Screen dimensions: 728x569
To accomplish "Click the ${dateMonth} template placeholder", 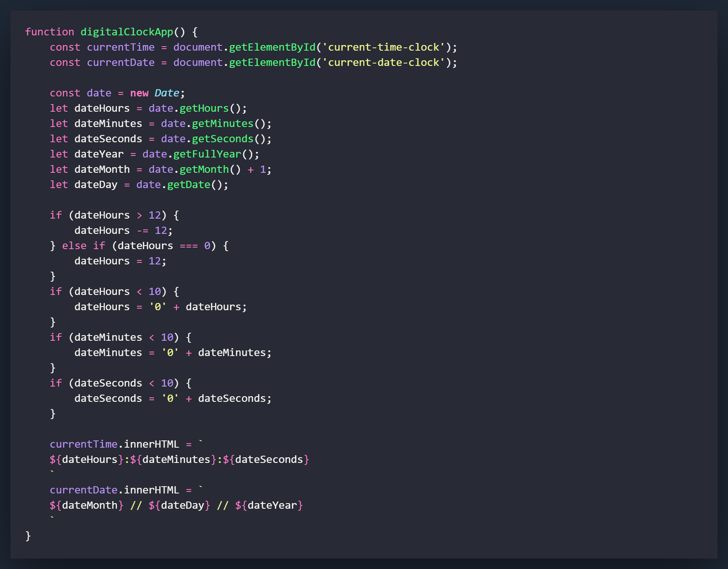I will point(87,506).
